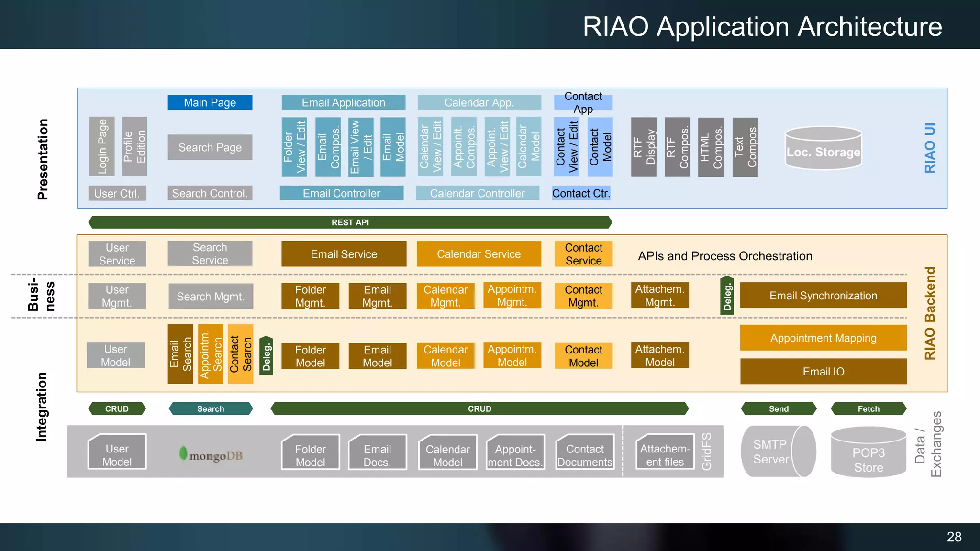Screen dimensions: 980x551
Task: Select the POP3 Store cylinder icon
Action: click(869, 453)
